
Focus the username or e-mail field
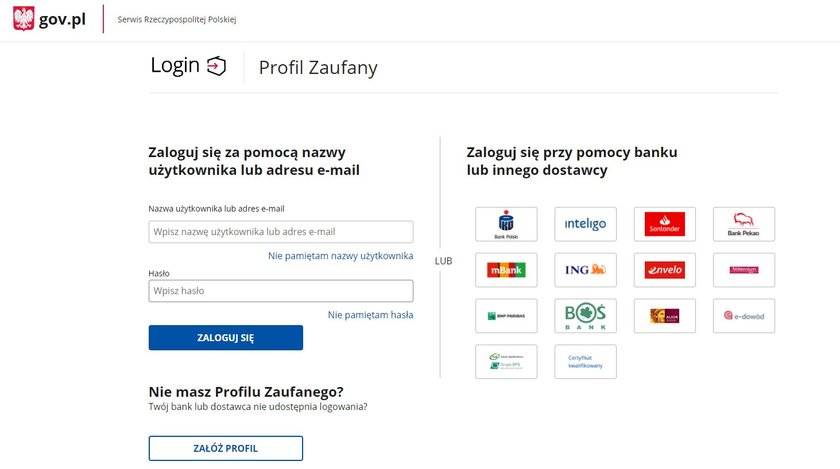281,232
